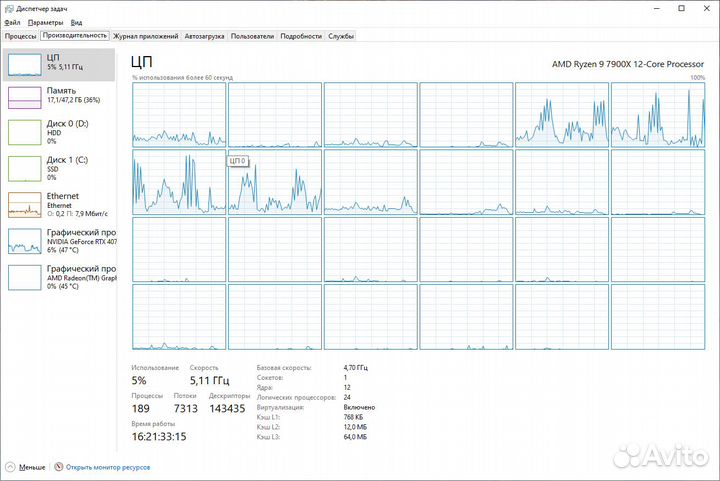The width and height of the screenshot is (720, 481).
Task: Click the ЦП heading above the graphs
Action: (141, 62)
